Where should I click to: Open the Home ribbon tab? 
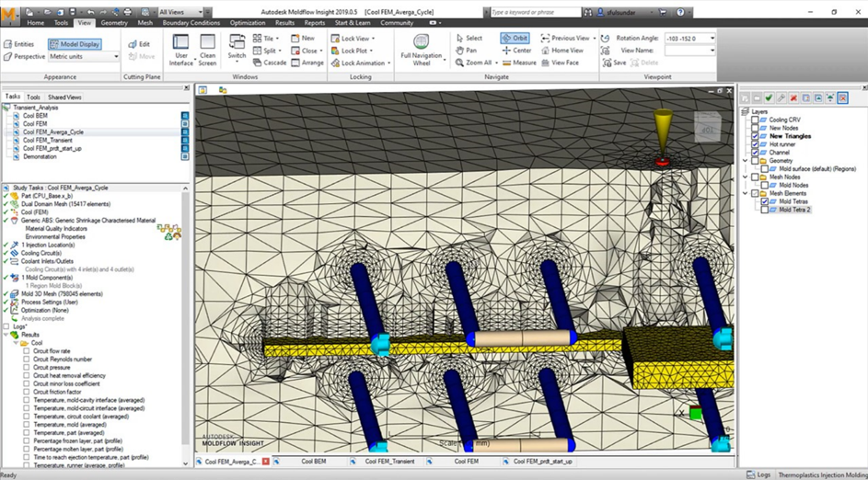coord(35,23)
